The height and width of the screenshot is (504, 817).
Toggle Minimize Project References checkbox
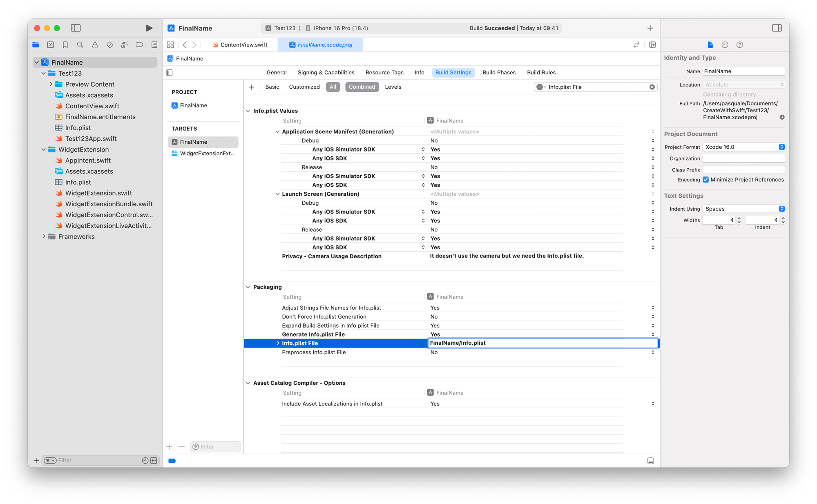(705, 180)
